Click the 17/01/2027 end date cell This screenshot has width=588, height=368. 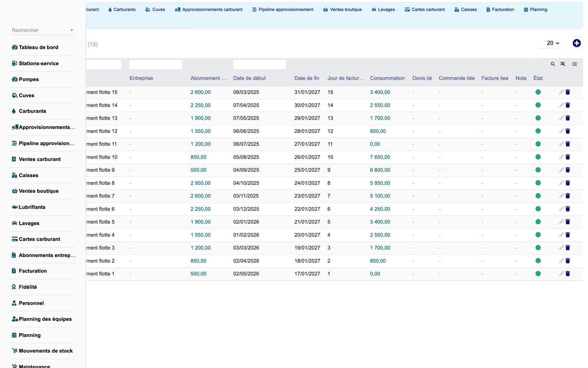tap(307, 274)
